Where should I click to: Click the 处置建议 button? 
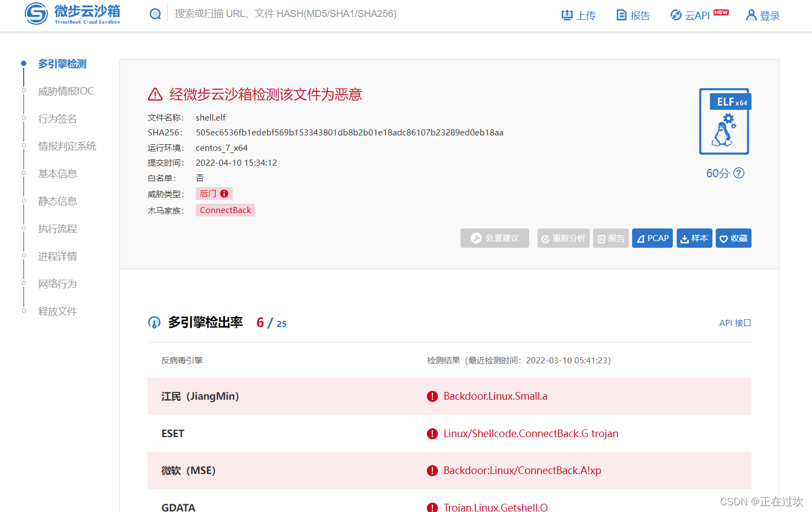pos(495,238)
